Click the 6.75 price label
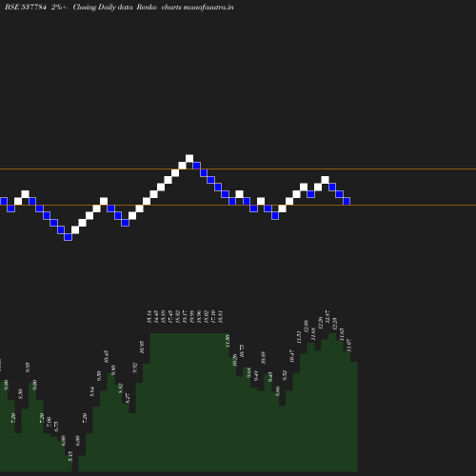The width and height of the screenshot is (476, 476). pos(56,426)
